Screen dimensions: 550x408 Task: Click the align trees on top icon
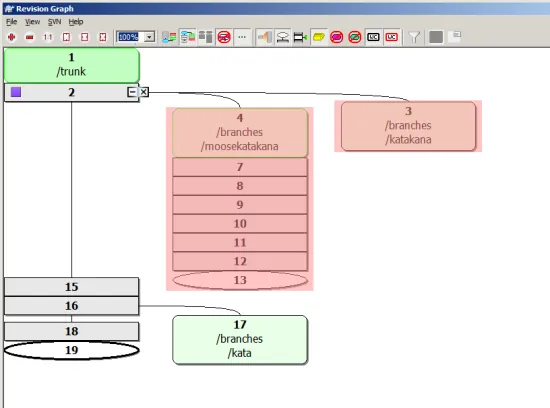[x=206, y=37]
